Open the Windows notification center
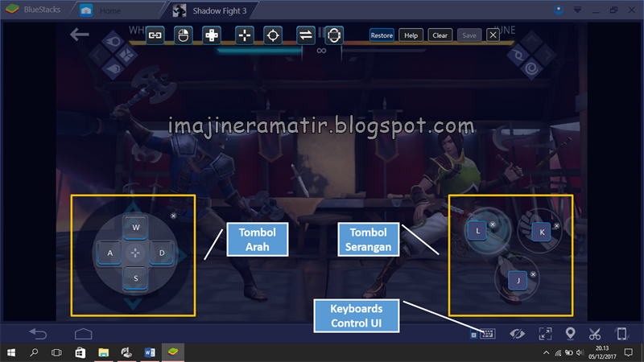 coord(629,352)
